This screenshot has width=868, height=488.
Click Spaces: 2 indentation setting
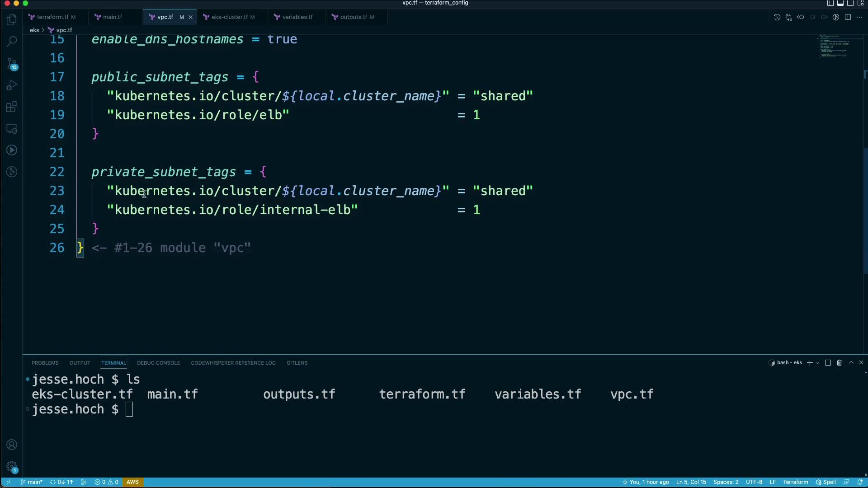click(x=726, y=482)
